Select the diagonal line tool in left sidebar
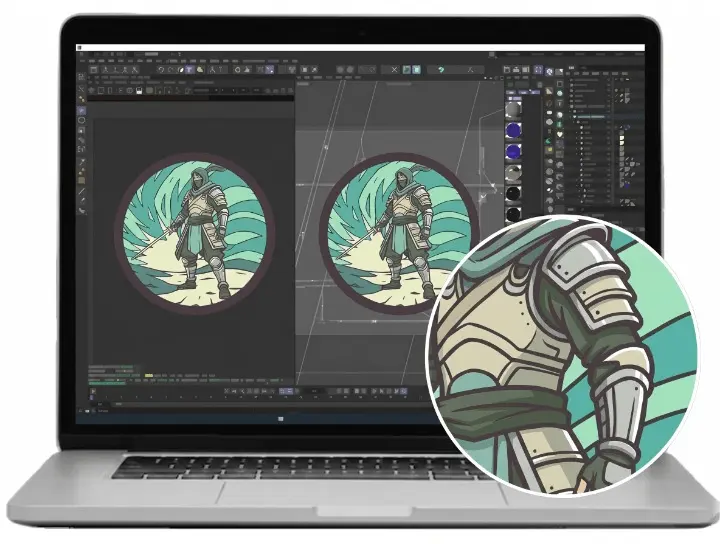Viewport: 720px width, 544px height. click(82, 191)
